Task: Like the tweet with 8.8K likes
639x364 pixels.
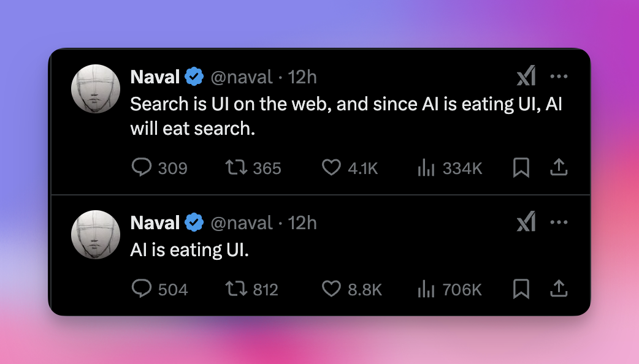Action: (331, 289)
